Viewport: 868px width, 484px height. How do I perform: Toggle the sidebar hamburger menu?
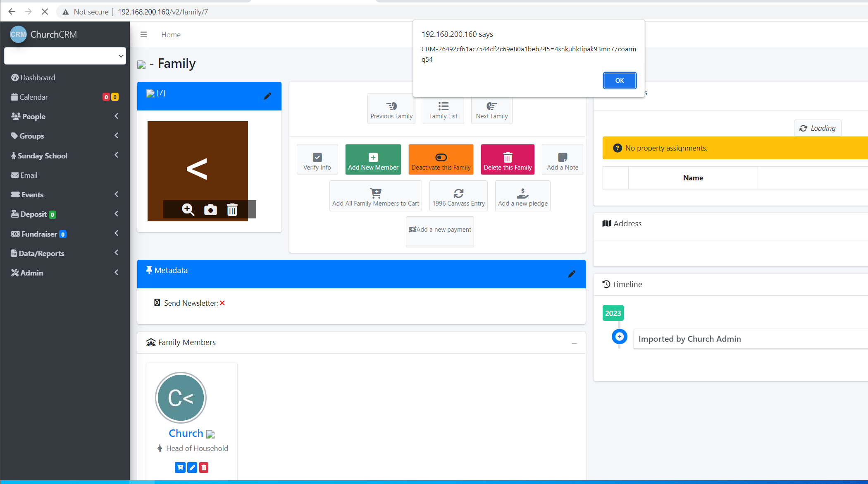pyautogui.click(x=144, y=35)
